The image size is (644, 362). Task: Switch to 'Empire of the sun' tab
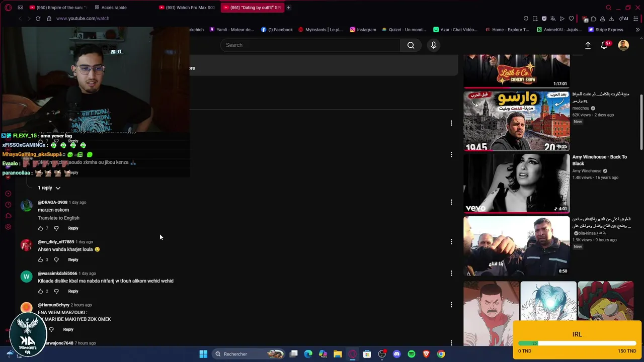[58, 8]
